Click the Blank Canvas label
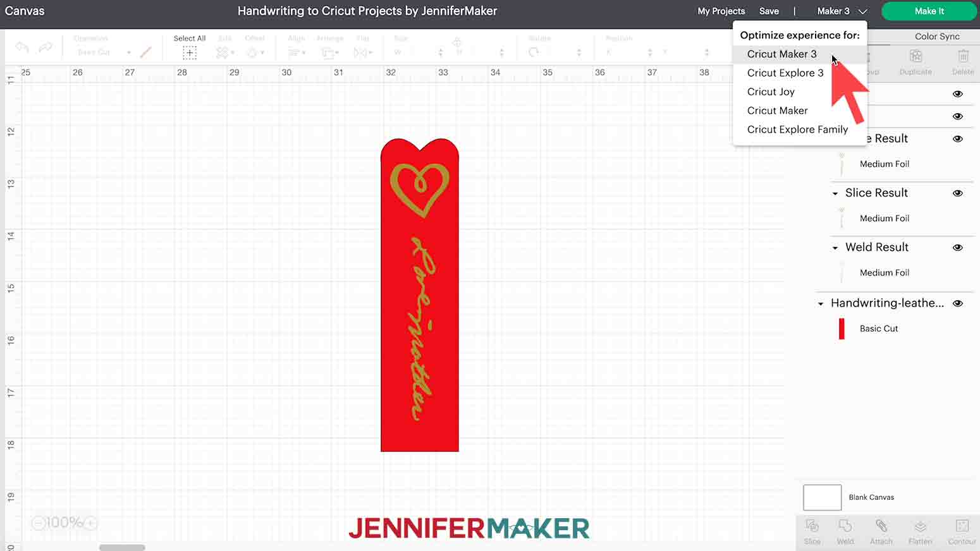Screen dimensions: 980x551 tap(871, 497)
